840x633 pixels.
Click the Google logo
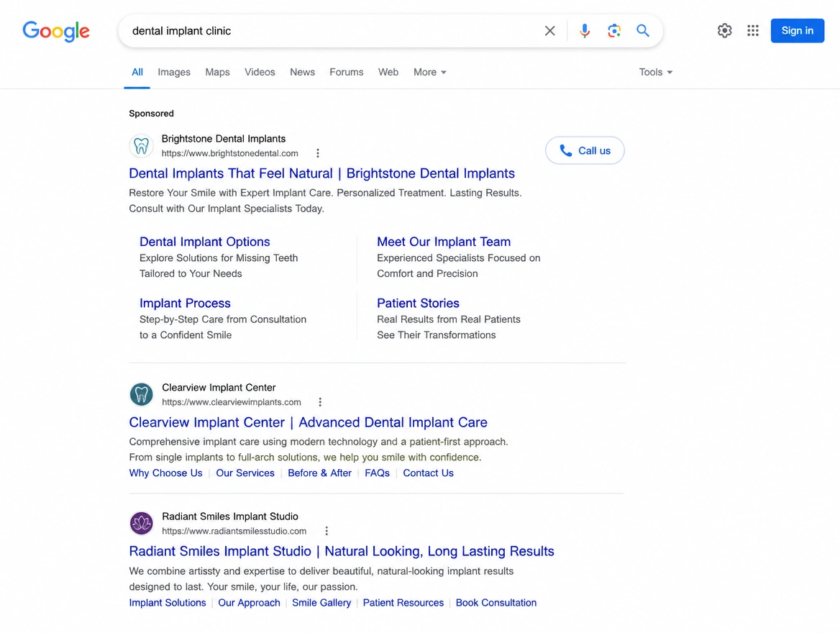[x=55, y=31]
